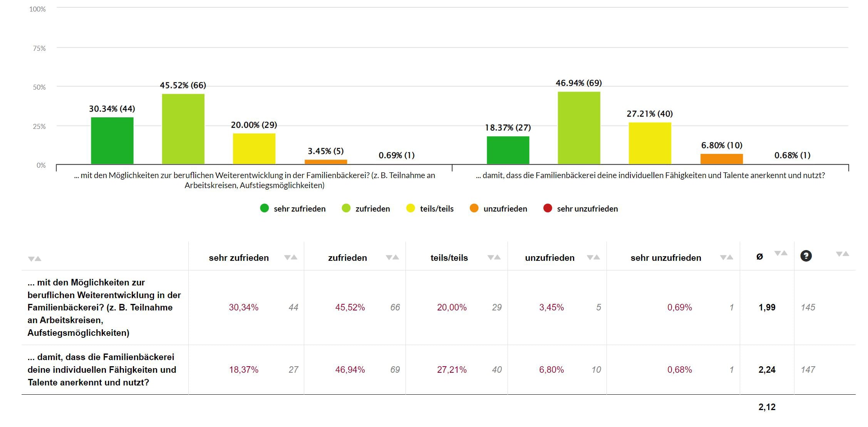Click the help question mark icon
The height and width of the screenshot is (427, 868).
coord(806,256)
